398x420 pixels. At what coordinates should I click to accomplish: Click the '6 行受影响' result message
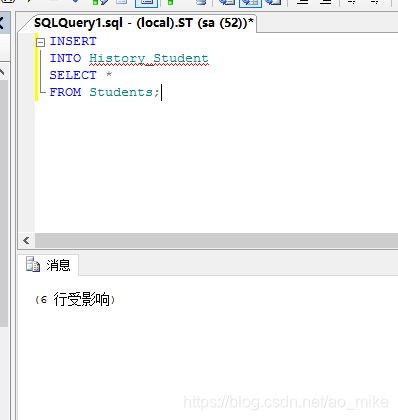point(75,299)
